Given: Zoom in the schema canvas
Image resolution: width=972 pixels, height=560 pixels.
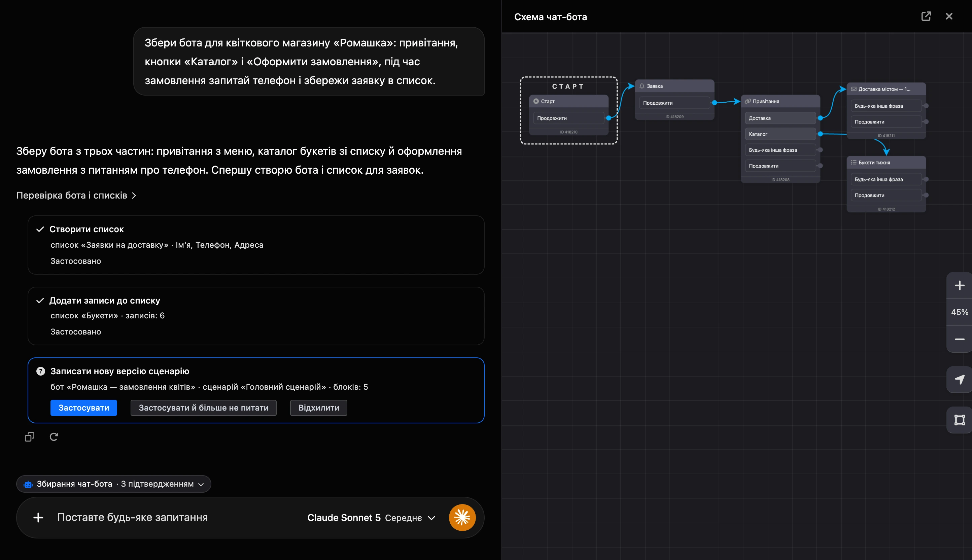Looking at the screenshot, I should 959,285.
